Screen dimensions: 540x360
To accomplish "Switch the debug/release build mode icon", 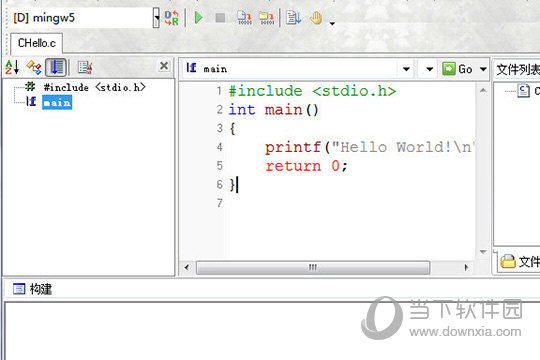I will click(171, 18).
